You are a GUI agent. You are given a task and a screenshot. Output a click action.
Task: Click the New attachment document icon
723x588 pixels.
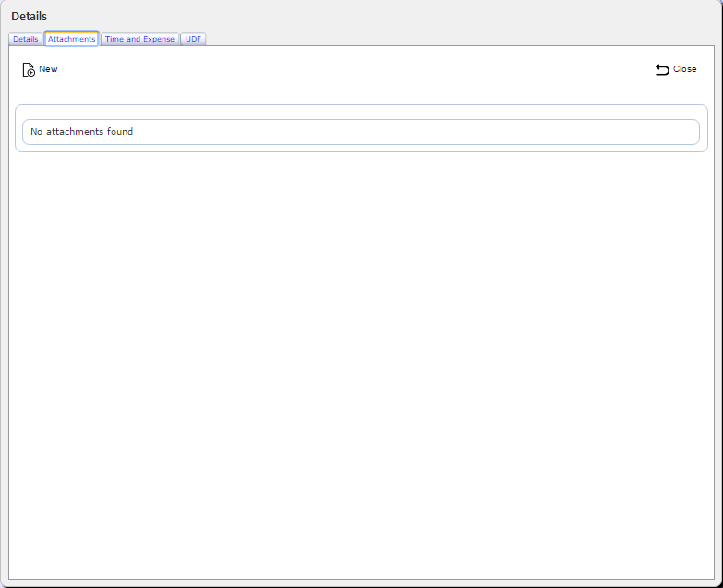(29, 69)
